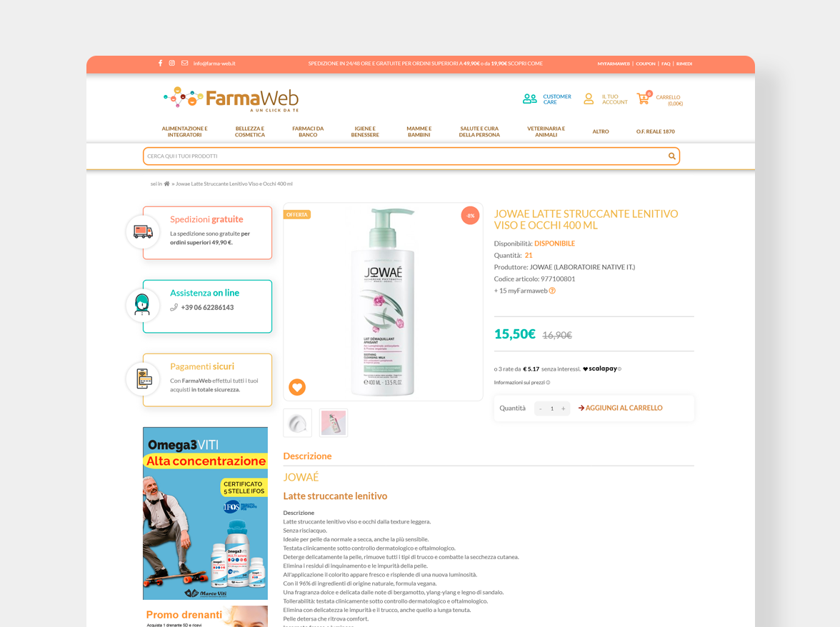Open Il Tuo Account user icon
This screenshot has height=627, width=840.
tap(589, 99)
